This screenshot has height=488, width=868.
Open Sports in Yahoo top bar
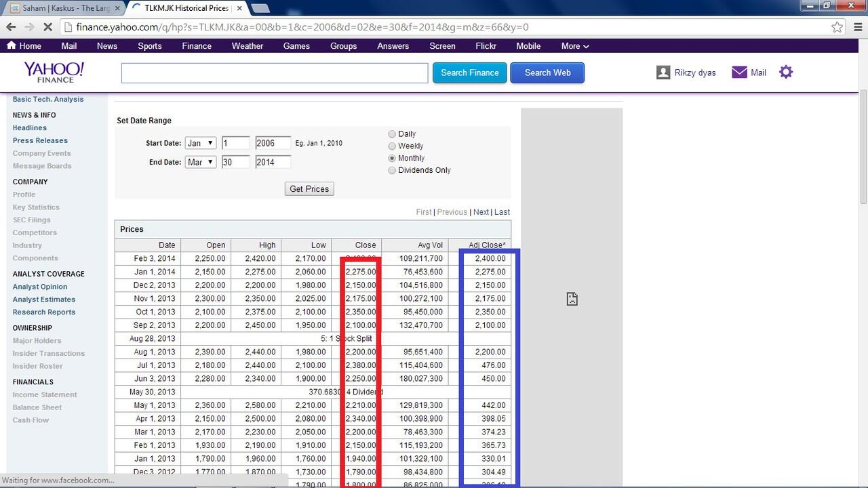pyautogui.click(x=150, y=46)
